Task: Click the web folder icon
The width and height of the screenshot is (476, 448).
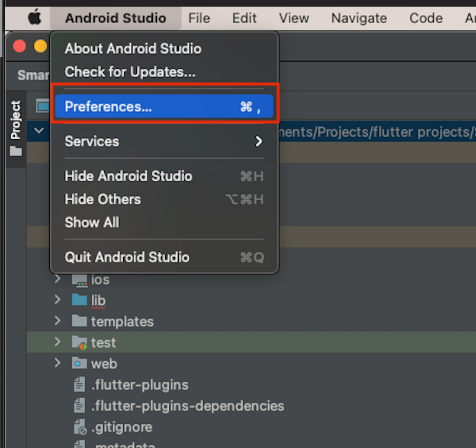Action: click(x=79, y=363)
